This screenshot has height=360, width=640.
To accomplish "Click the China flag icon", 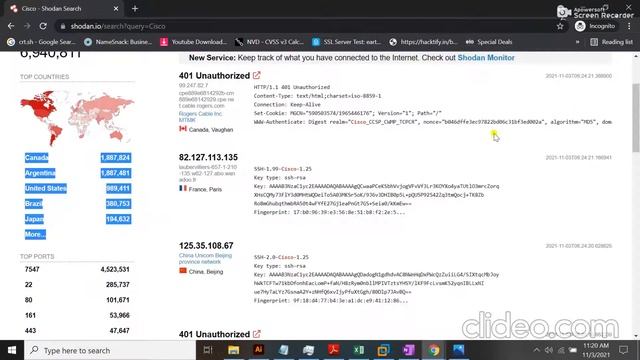I will click(x=183, y=271).
